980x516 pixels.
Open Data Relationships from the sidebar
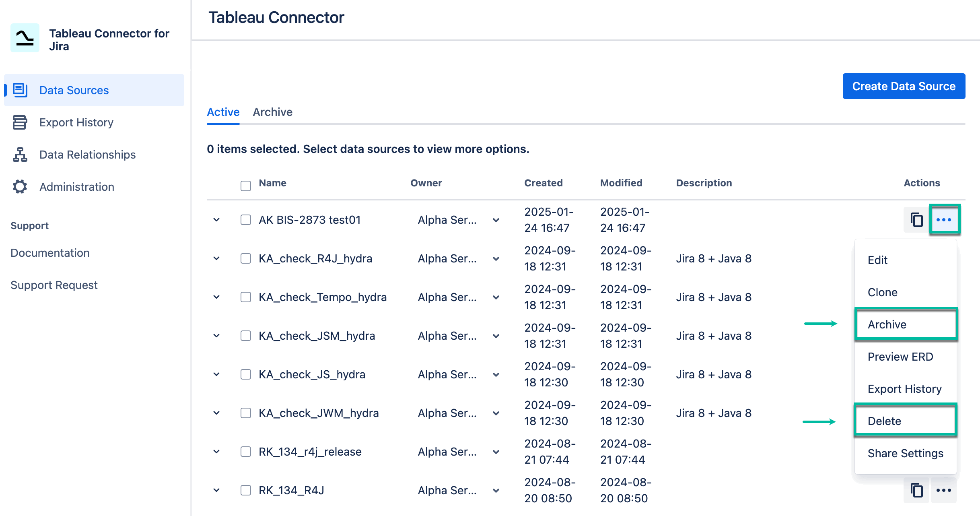(x=20, y=155)
